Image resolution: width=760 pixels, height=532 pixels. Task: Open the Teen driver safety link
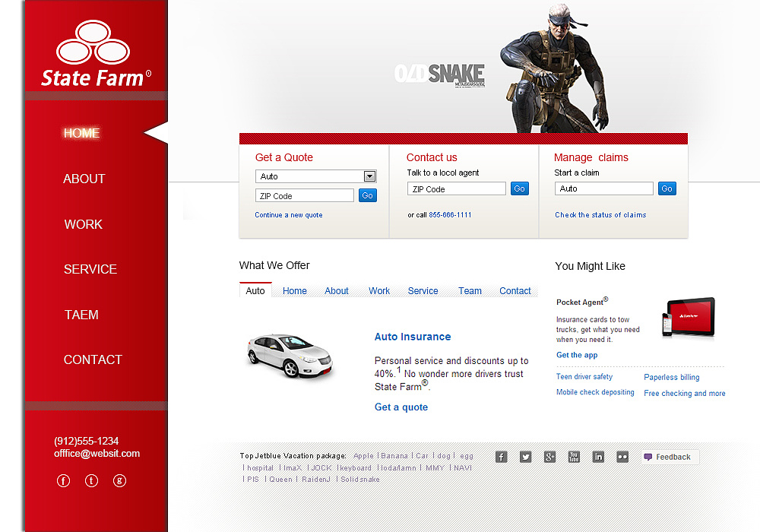tap(584, 376)
